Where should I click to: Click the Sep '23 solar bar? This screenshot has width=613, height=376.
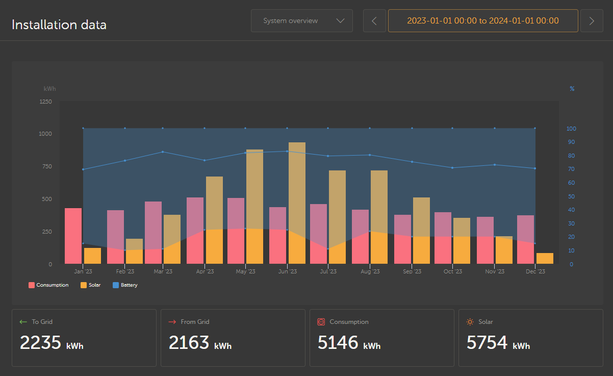pyautogui.click(x=421, y=231)
